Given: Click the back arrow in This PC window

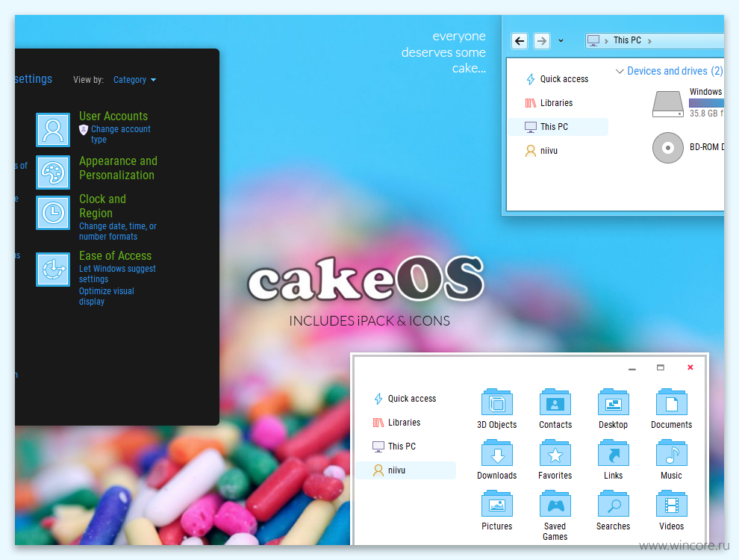Looking at the screenshot, I should coord(520,41).
